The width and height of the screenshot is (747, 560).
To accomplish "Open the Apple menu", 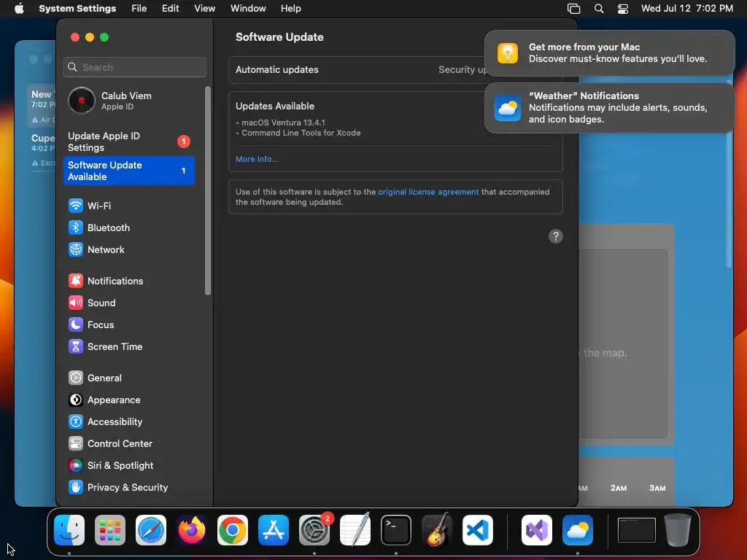I will pyautogui.click(x=19, y=9).
